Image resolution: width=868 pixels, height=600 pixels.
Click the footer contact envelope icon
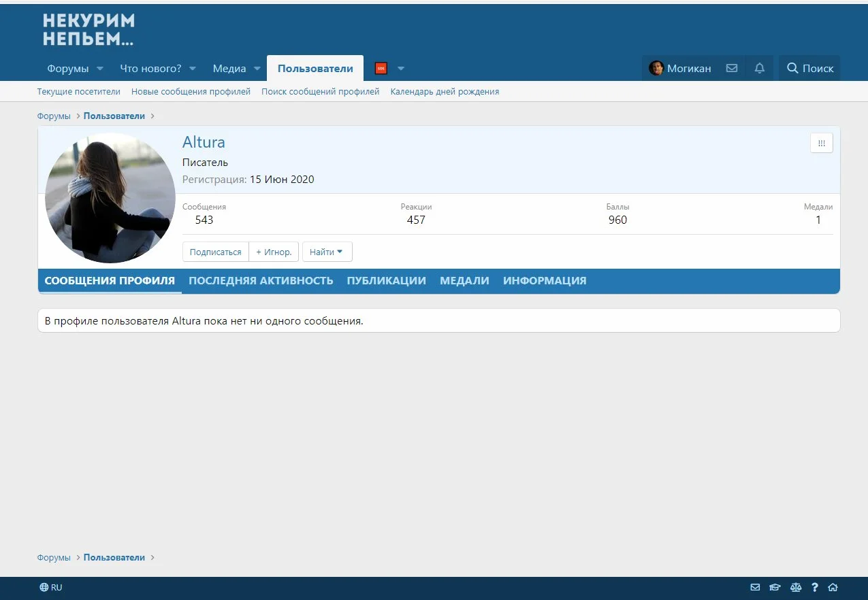755,588
